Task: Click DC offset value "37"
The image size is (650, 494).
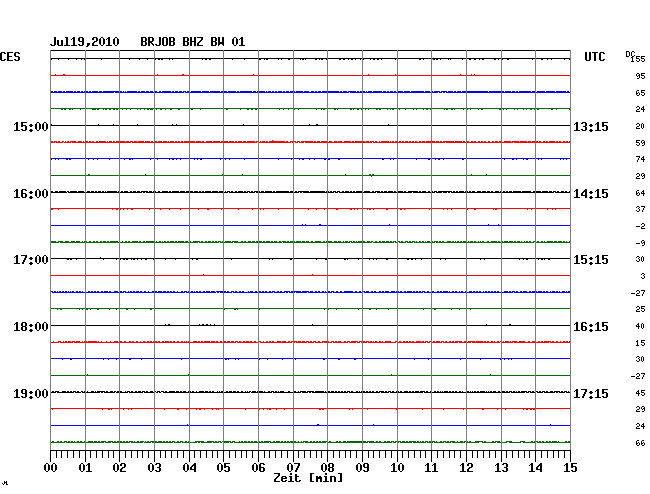Action: (640, 209)
